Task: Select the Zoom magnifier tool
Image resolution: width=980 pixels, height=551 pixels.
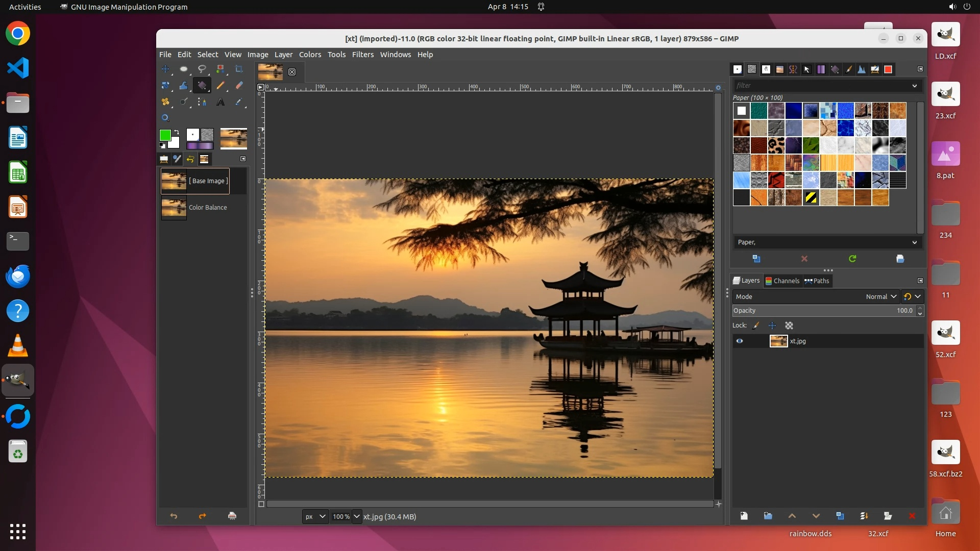Action: pos(165,118)
